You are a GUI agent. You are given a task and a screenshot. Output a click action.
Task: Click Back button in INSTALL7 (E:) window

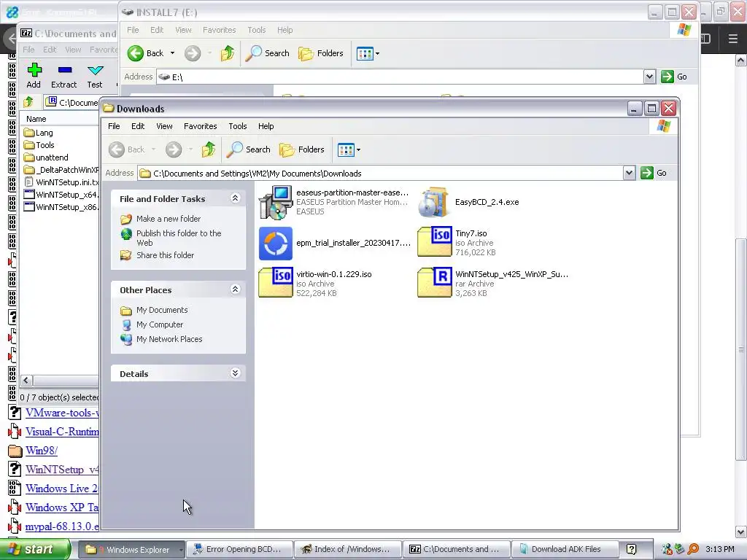pyautogui.click(x=145, y=53)
